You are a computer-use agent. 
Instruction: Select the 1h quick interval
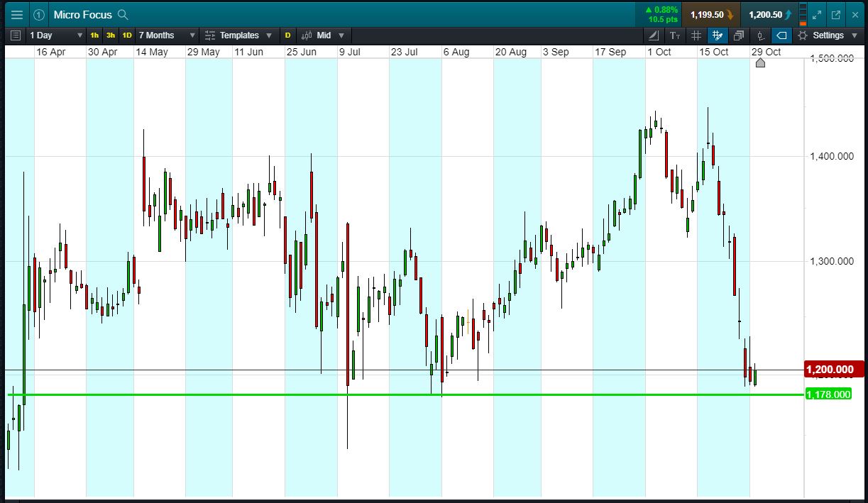[94, 35]
